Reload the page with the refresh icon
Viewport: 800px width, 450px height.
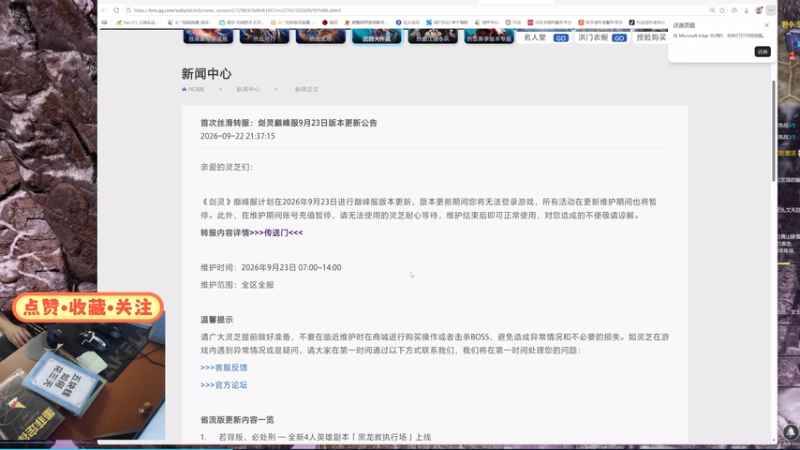[116, 10]
